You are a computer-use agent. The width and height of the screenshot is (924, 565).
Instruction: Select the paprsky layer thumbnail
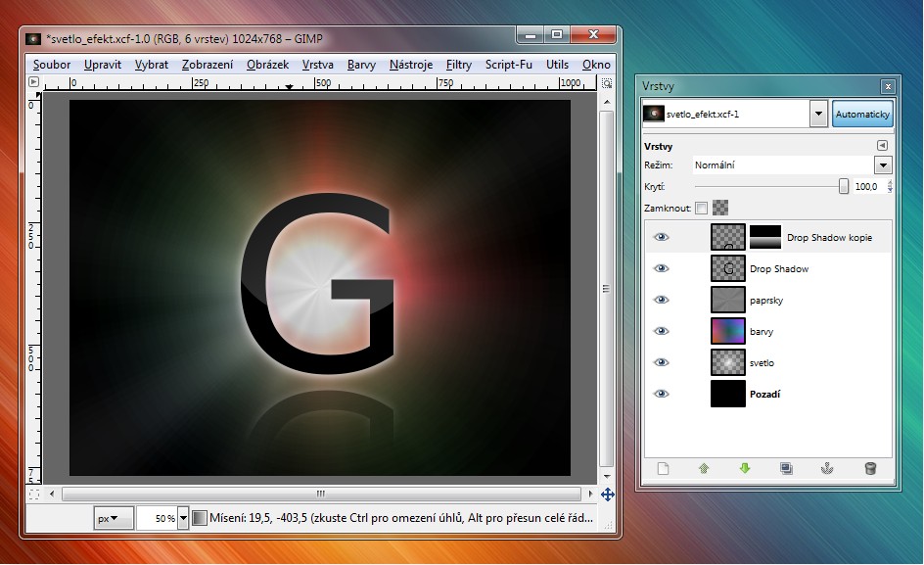(728, 300)
